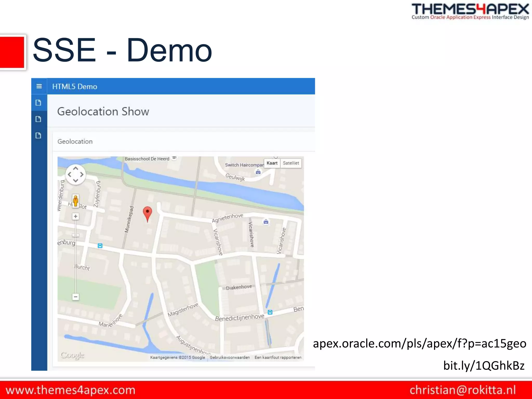Select the Street View pegman icon

pos(76,201)
